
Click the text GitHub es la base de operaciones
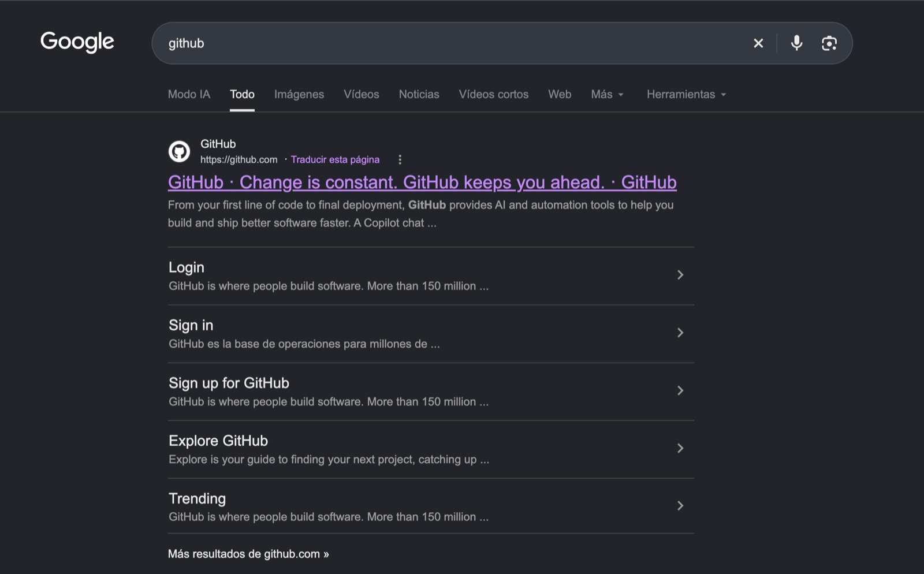(x=304, y=344)
